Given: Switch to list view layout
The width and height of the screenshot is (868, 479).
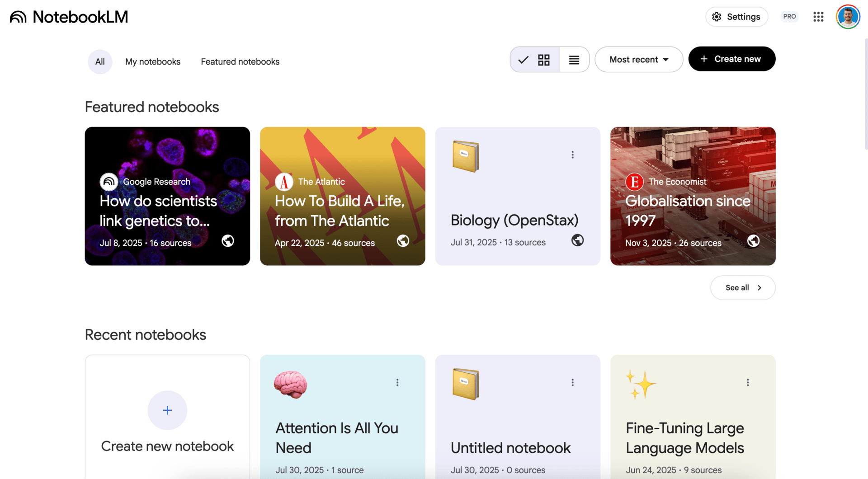Looking at the screenshot, I should coord(574,60).
